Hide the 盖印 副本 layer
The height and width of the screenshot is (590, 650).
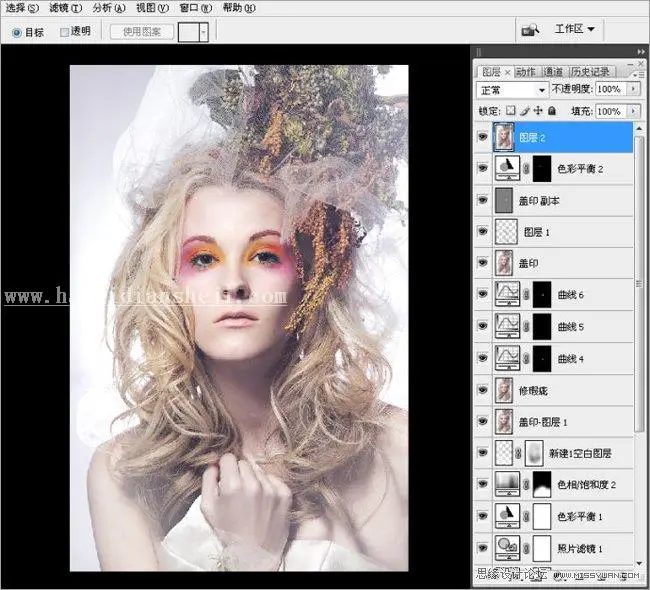click(483, 200)
